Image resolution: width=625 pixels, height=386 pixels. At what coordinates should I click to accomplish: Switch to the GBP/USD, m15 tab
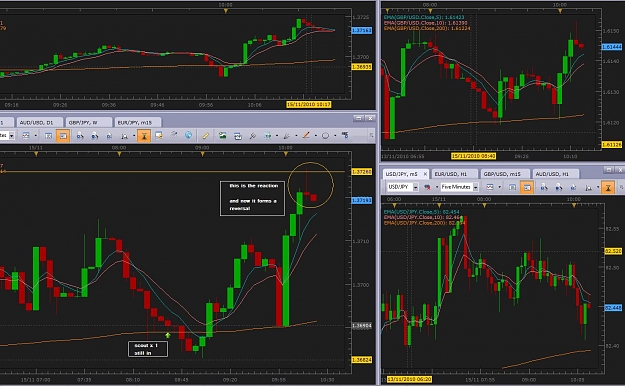coord(505,174)
